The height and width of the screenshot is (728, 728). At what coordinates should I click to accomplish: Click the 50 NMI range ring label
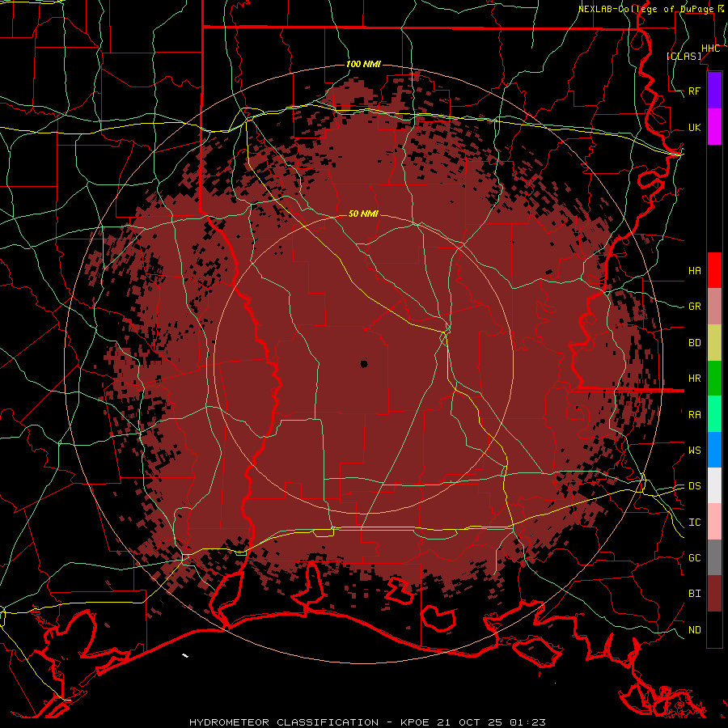tap(363, 214)
